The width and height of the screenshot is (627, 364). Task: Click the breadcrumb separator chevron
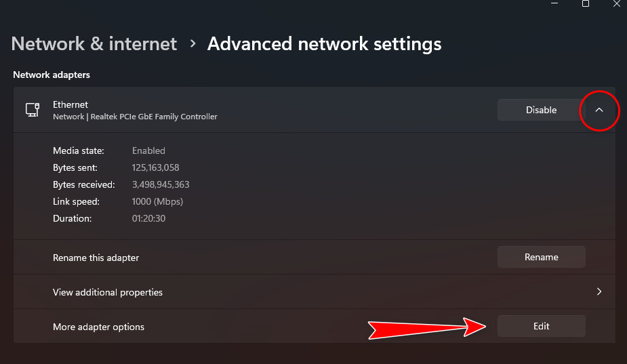click(193, 44)
